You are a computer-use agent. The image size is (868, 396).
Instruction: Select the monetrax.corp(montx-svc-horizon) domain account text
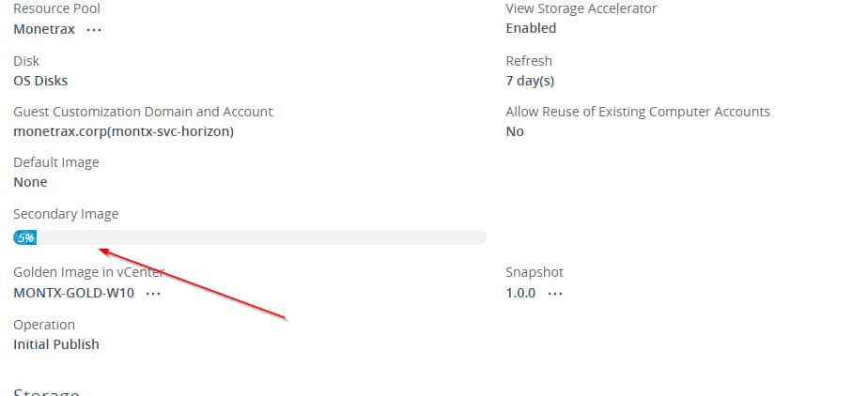click(x=123, y=131)
